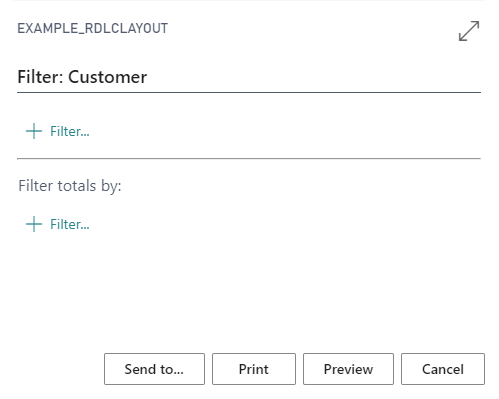Preview the report
The width and height of the screenshot is (499, 399).
348,369
